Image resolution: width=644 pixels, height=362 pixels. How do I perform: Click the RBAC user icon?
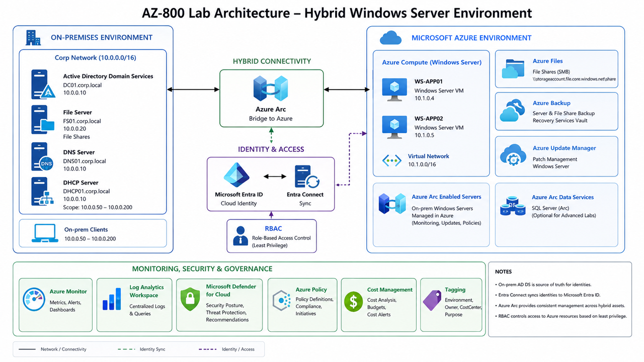pyautogui.click(x=240, y=235)
